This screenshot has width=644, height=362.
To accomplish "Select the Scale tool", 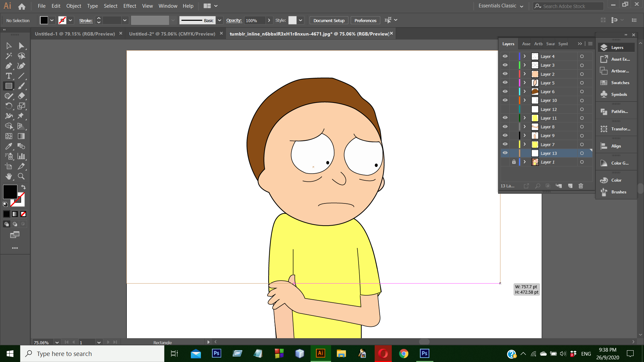I will [21, 106].
